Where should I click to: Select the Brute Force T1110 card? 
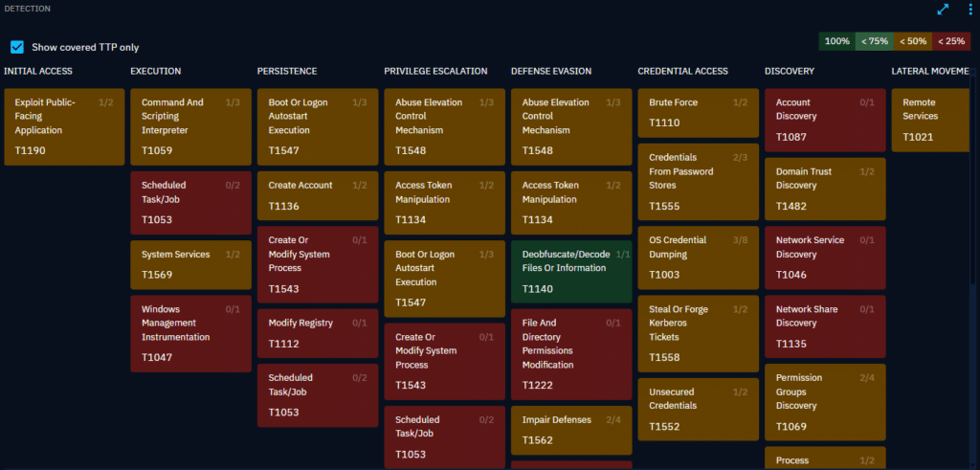[x=698, y=114]
